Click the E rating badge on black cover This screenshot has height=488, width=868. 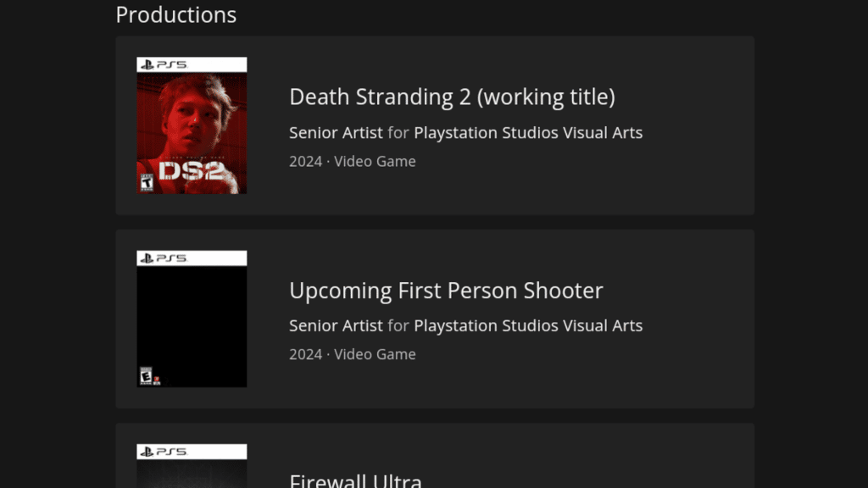[146, 375]
